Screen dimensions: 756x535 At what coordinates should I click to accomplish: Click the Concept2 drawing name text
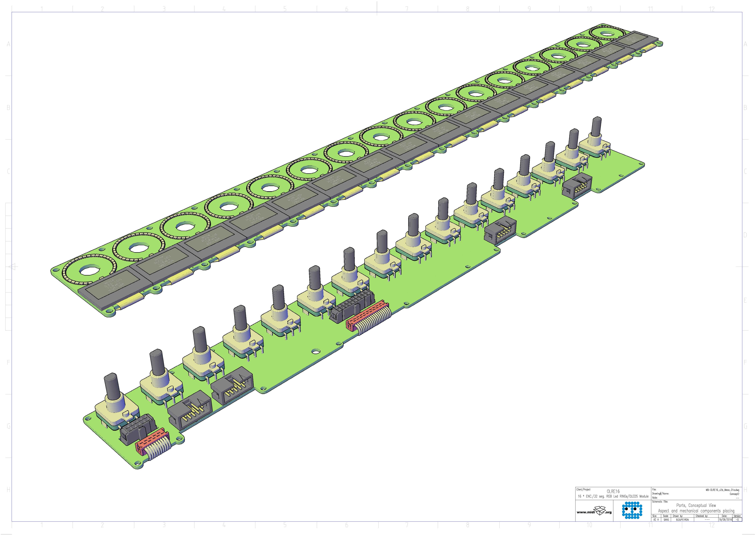[734, 494]
